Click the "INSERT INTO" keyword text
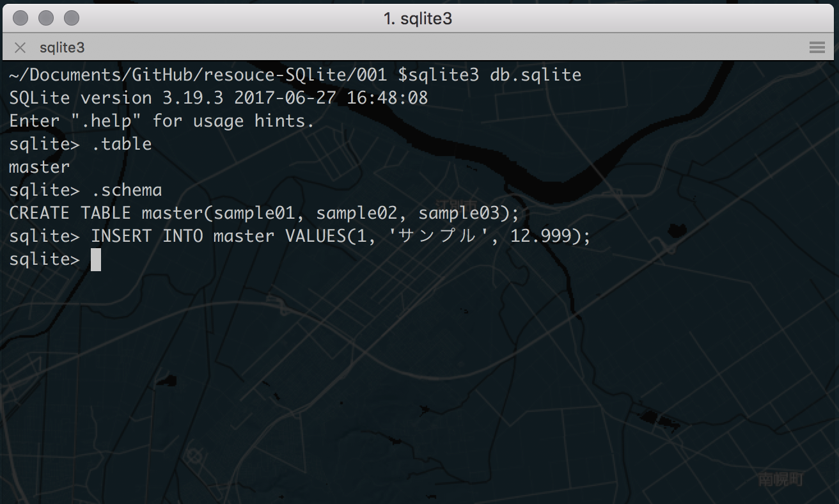This screenshot has height=504, width=839. pos(147,236)
